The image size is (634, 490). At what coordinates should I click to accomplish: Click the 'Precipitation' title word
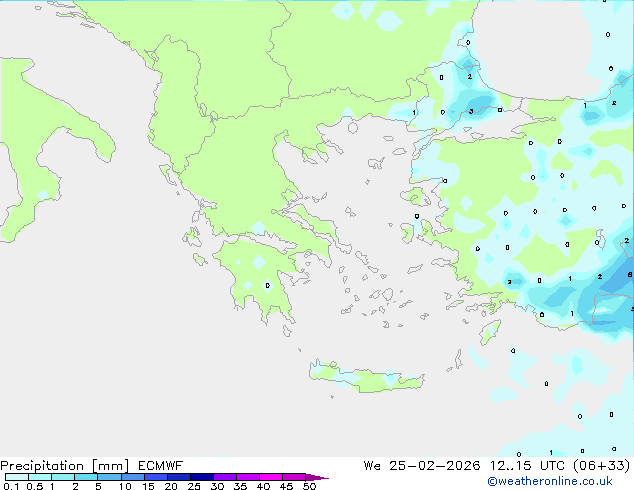click(42, 466)
